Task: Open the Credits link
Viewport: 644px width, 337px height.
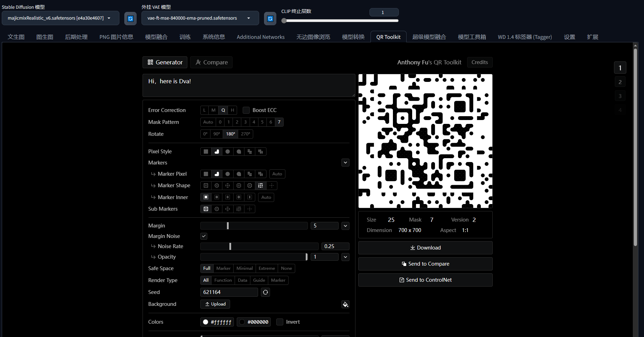Action: coord(480,62)
